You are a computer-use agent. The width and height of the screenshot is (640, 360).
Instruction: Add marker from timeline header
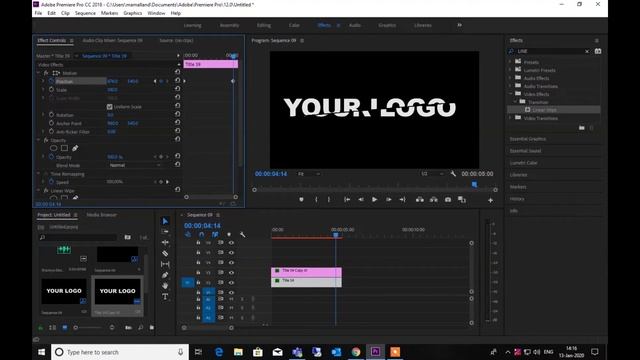pos(229,235)
